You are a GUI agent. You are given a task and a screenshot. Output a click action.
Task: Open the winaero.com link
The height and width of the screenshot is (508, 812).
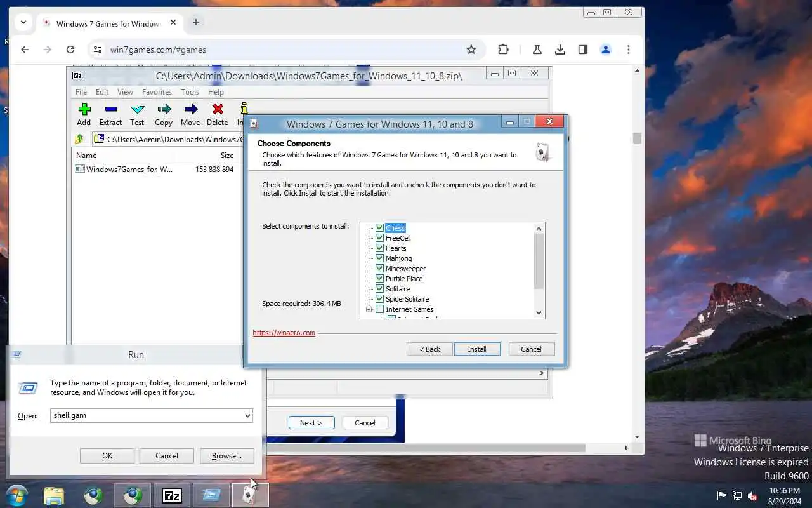(x=284, y=333)
